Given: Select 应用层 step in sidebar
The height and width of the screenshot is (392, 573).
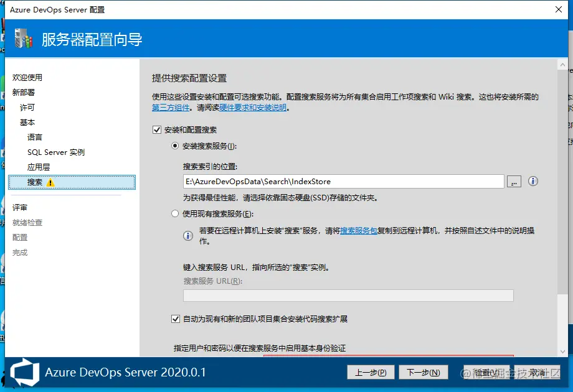Looking at the screenshot, I should [39, 167].
